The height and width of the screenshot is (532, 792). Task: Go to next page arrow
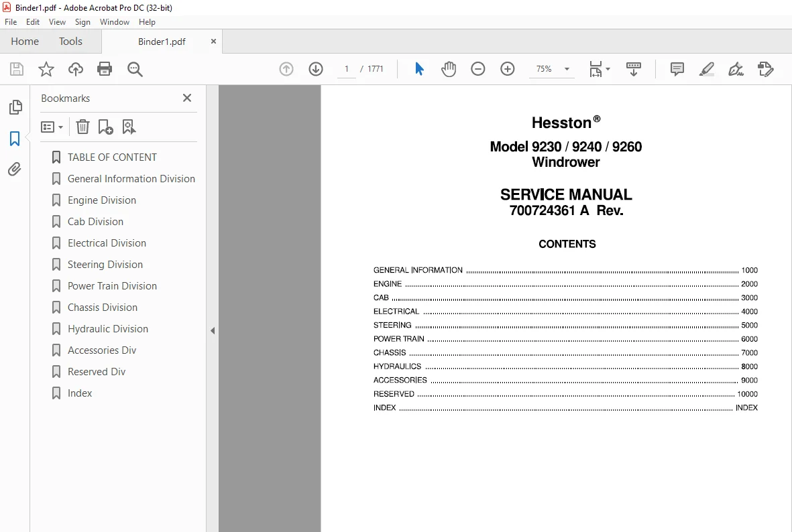316,68
